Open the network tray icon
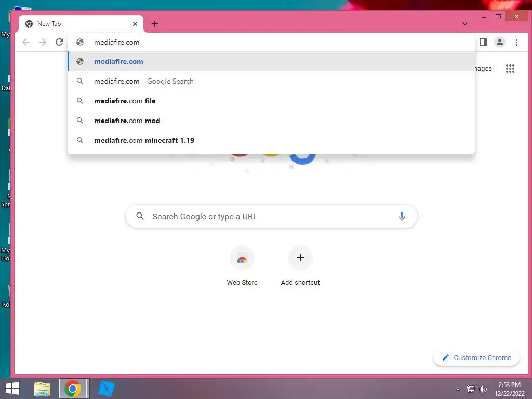 471,389
